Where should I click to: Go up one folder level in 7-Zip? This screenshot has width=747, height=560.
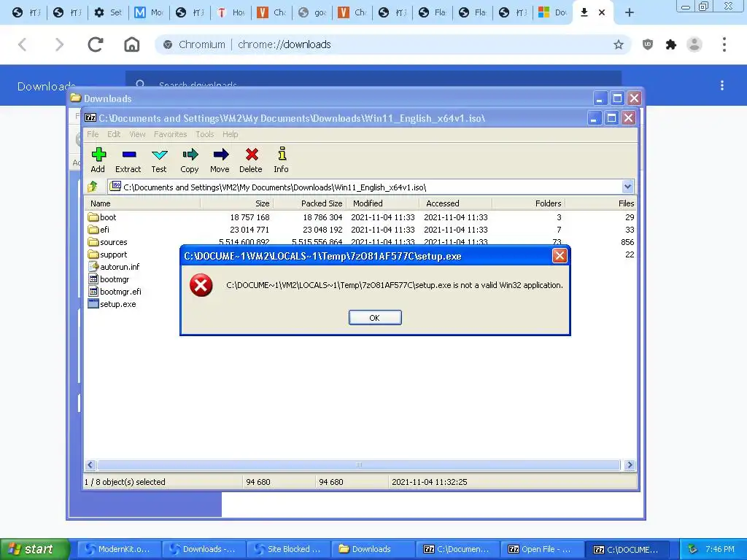pyautogui.click(x=93, y=187)
